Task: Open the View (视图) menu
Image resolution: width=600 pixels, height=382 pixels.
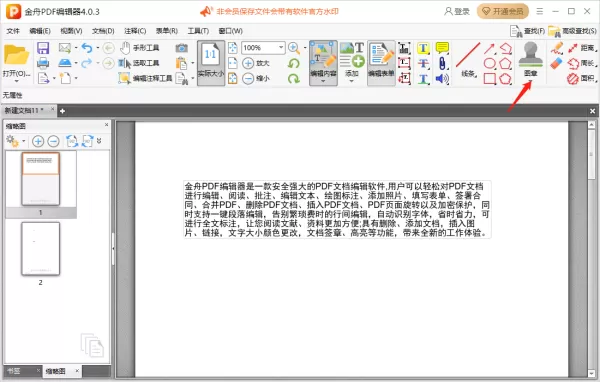Action: [x=71, y=31]
